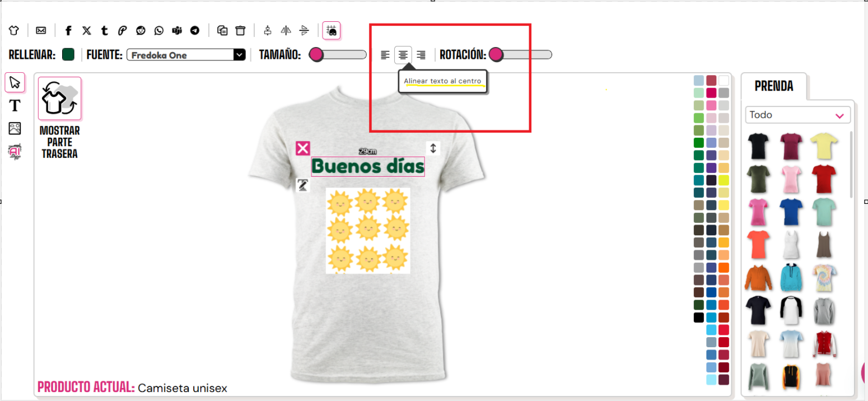Duplicate the selected element
This screenshot has height=401, width=868.
point(222,30)
